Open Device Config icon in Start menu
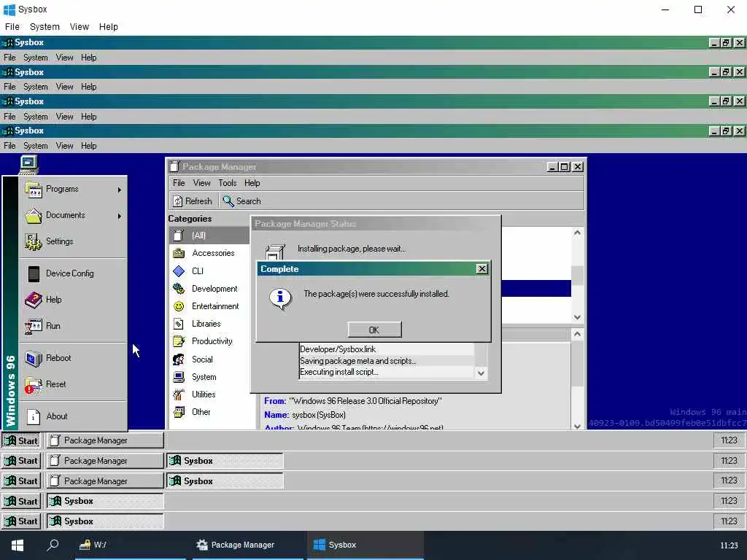Viewport: 747px width, 560px height. 34,274
